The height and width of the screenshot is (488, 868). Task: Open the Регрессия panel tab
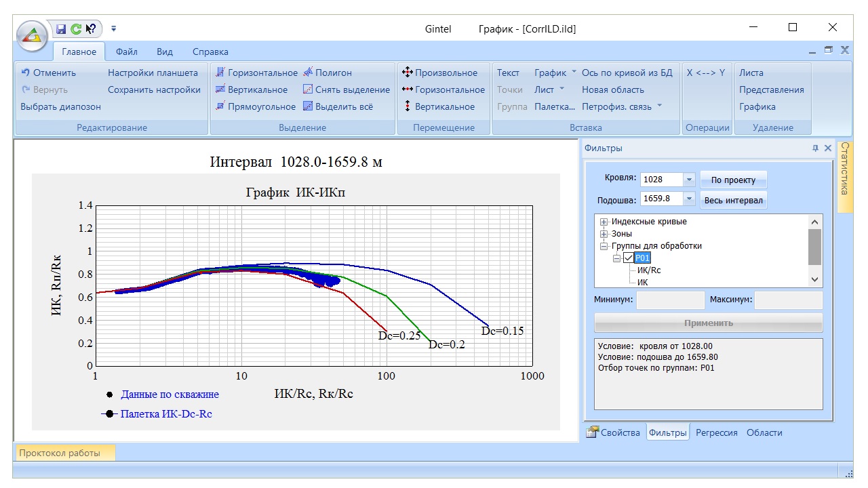coord(716,432)
